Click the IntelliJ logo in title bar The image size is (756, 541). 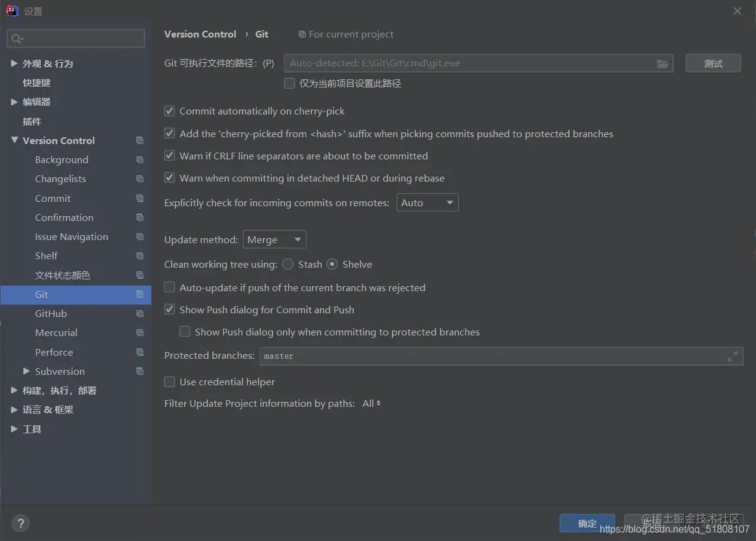[12, 10]
